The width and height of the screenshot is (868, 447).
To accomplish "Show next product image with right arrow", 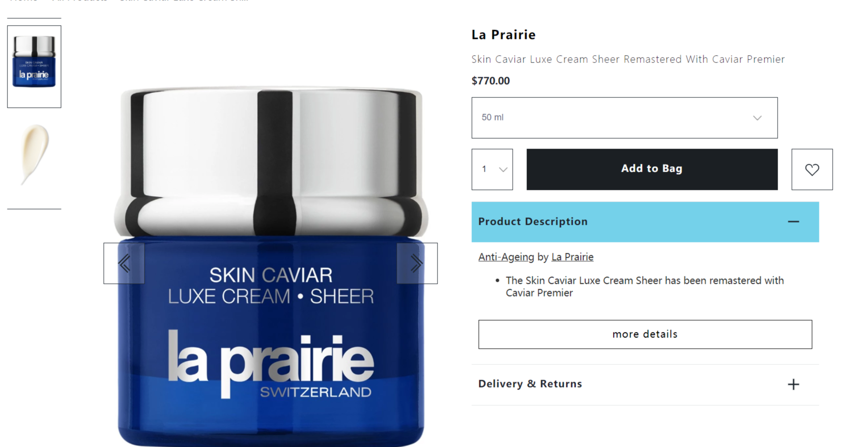I will 417,263.
